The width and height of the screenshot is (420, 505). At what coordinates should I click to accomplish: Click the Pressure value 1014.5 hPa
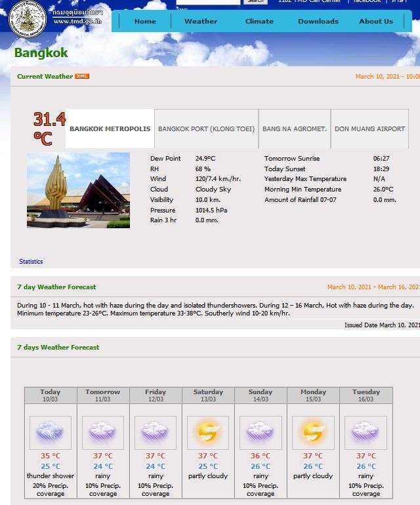(211, 210)
